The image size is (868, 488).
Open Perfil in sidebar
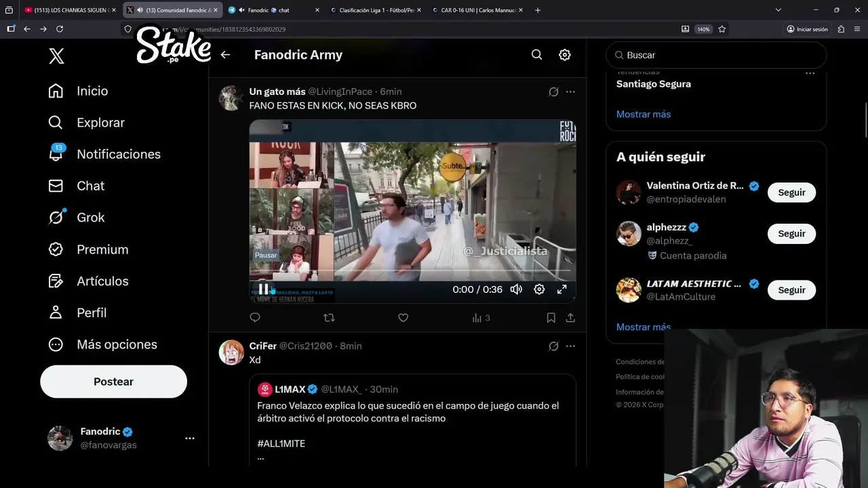(x=77, y=312)
